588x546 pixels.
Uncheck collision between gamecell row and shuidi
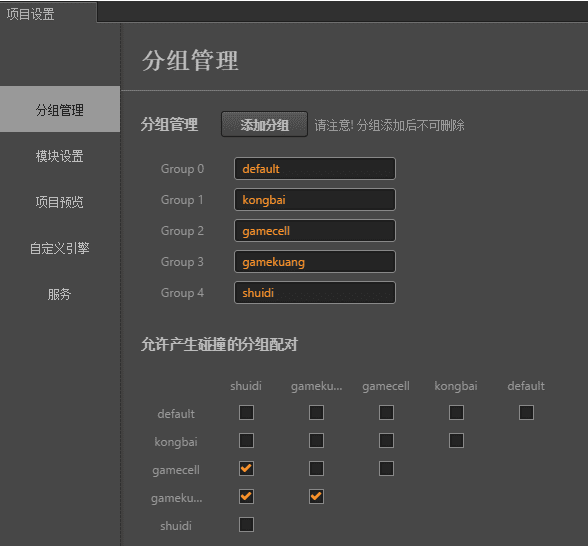click(246, 468)
